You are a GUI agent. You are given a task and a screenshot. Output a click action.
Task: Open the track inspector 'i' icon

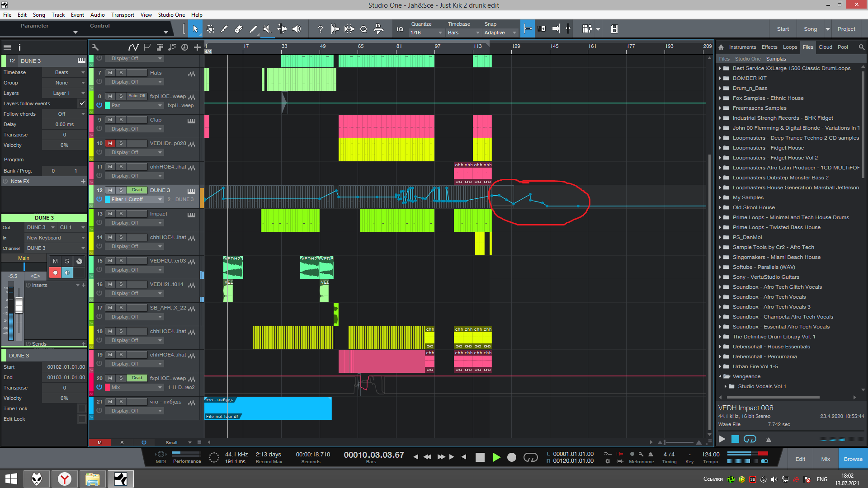(x=19, y=47)
